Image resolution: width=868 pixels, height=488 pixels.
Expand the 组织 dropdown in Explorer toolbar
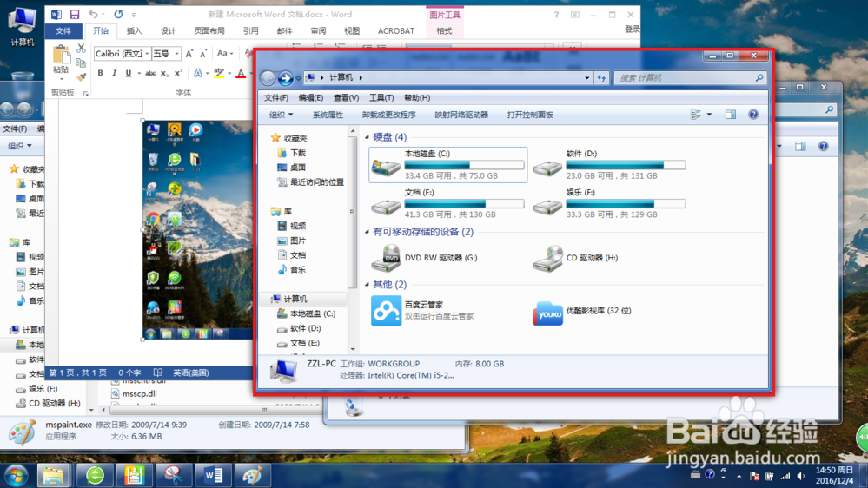click(281, 115)
